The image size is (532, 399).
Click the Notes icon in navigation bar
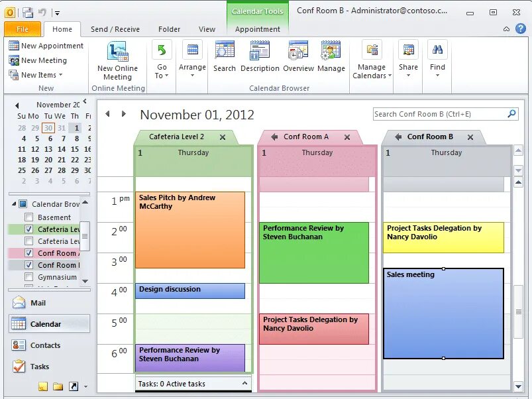[43, 386]
